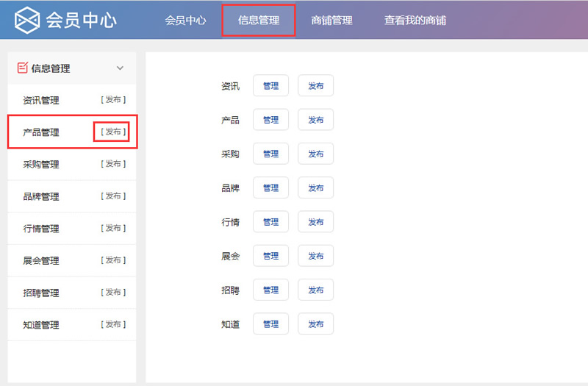
Task: Select 资讯管理 in the sidebar
Action: point(41,101)
